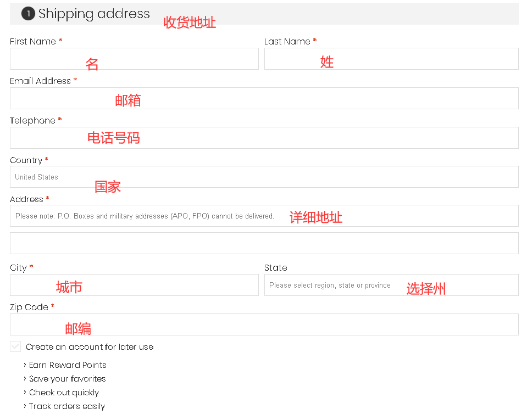Click the chevron beside Earn Reward Points
The width and height of the screenshot is (527, 420).
[25, 365]
